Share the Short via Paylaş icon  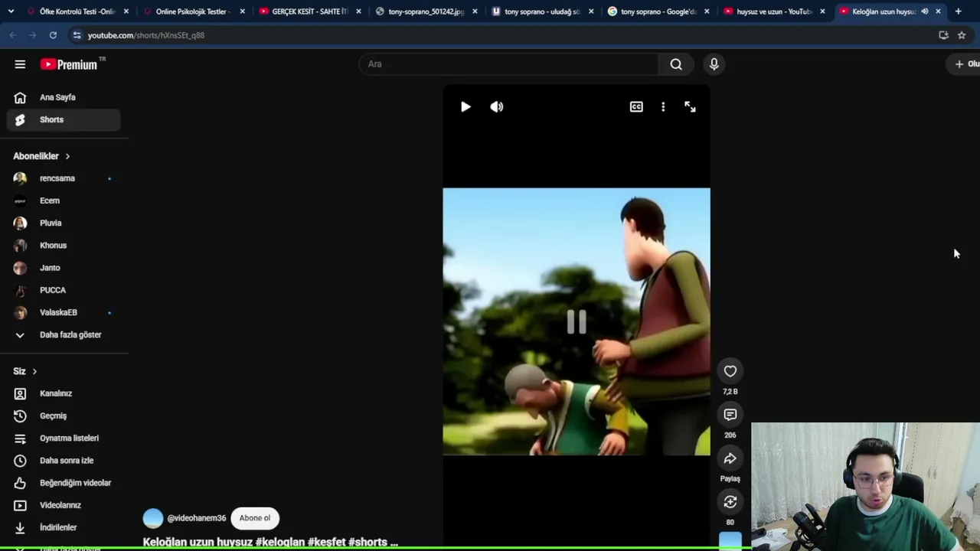(x=730, y=458)
